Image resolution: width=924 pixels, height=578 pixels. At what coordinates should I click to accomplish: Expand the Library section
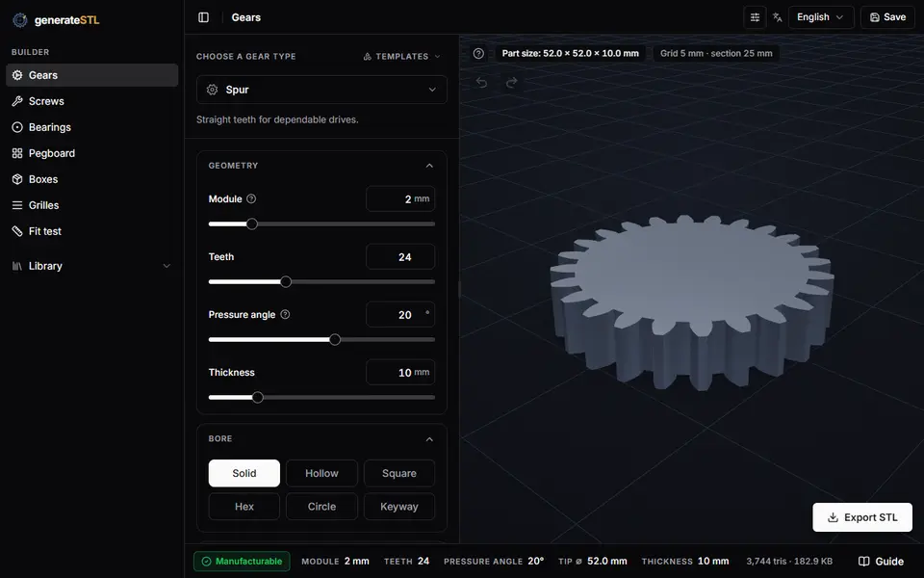(92, 266)
